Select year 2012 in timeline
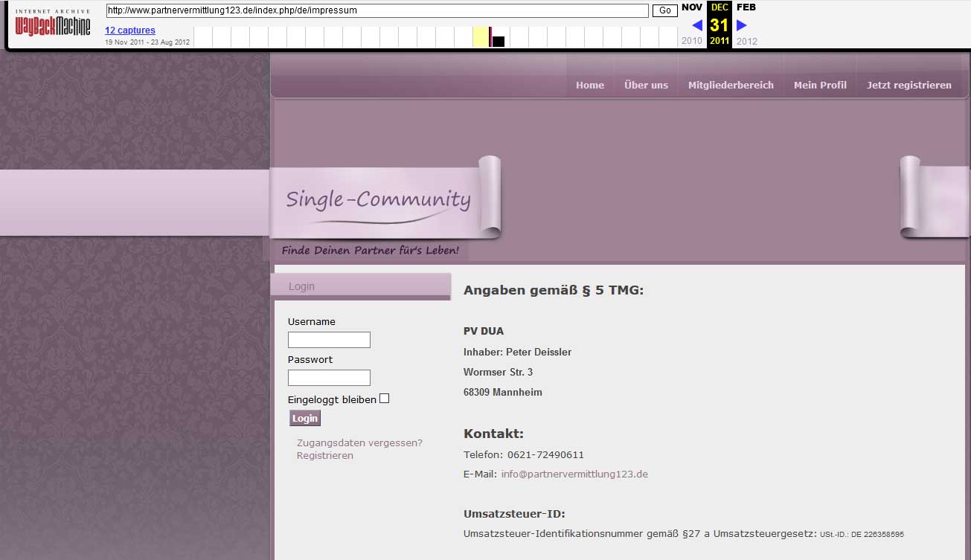 pos(746,41)
